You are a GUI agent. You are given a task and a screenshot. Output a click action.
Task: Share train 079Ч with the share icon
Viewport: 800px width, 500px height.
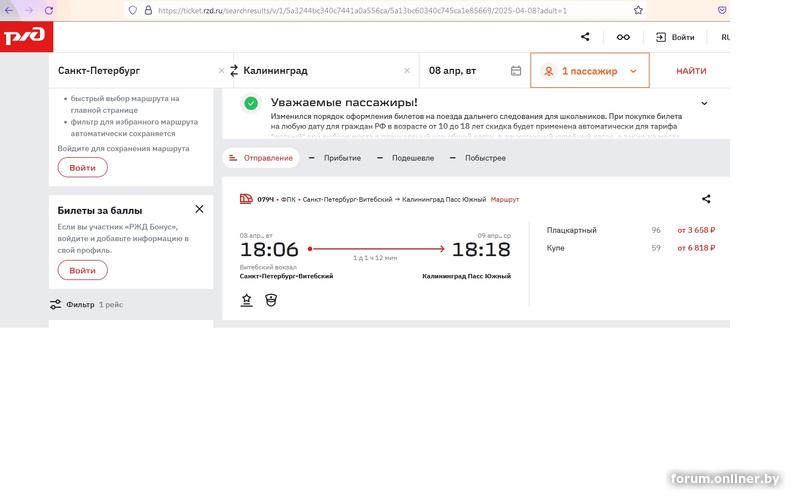[x=706, y=199]
